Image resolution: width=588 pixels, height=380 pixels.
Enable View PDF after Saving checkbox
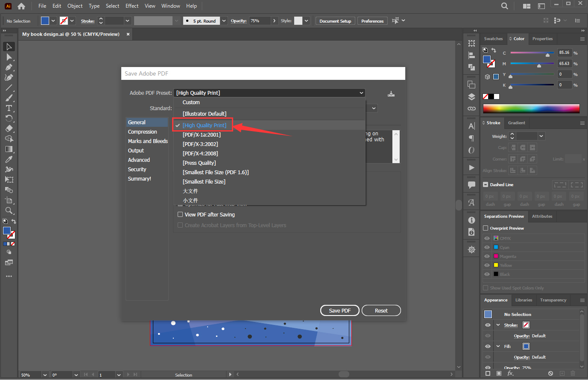(180, 215)
